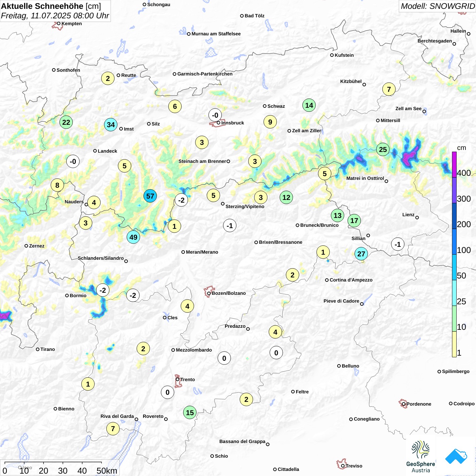Click the 400 cm magenta legend color
This screenshot has width=476, height=476.
[x=454, y=165]
